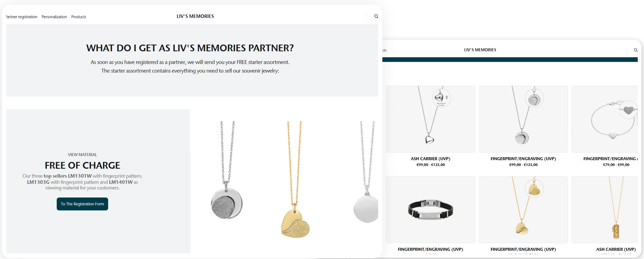Open the silver heart Ash Carrier necklace product

(431, 119)
